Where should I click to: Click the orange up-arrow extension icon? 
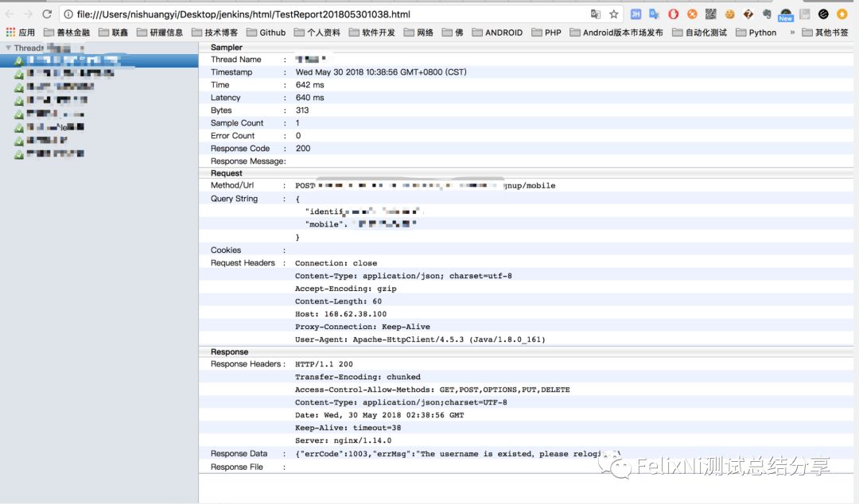tap(842, 14)
